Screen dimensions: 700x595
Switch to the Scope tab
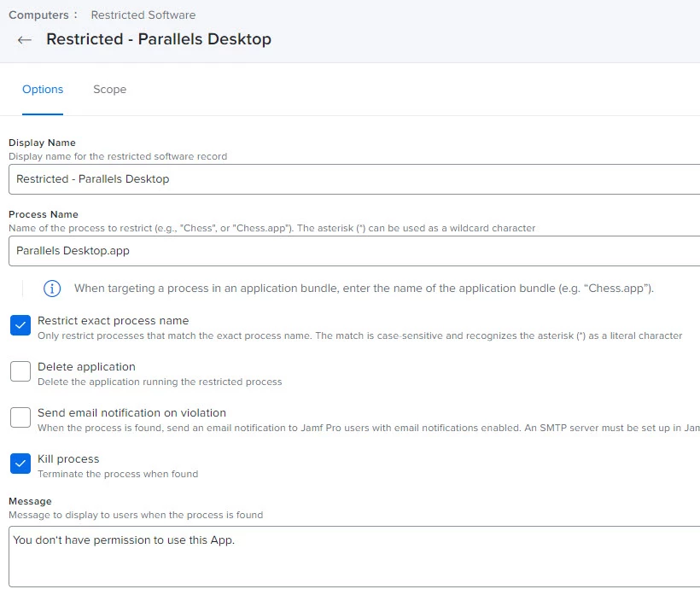pyautogui.click(x=110, y=90)
